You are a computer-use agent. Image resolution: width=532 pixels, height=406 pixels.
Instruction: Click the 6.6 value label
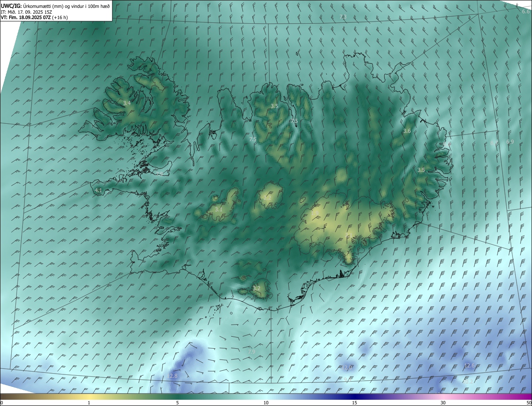tap(526, 12)
